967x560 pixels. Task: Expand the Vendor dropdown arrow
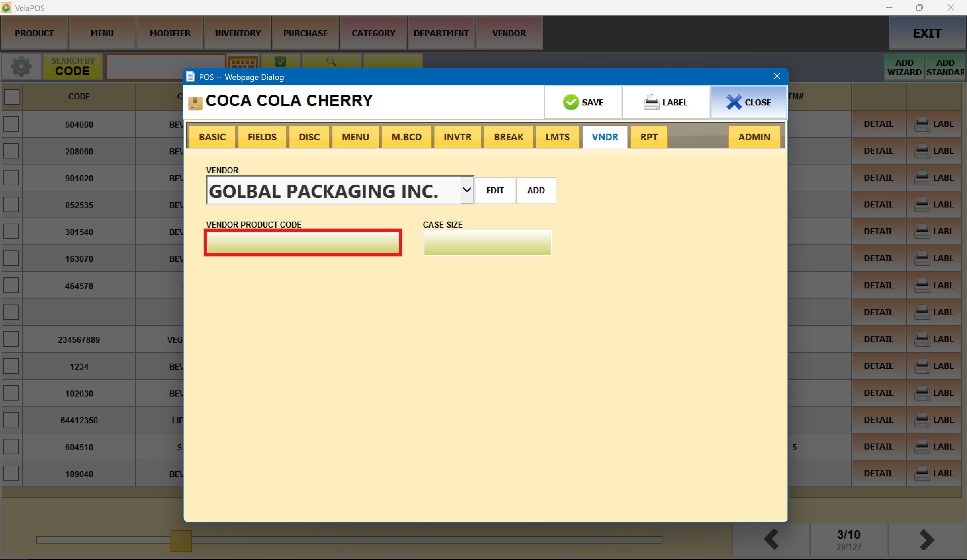tap(467, 190)
